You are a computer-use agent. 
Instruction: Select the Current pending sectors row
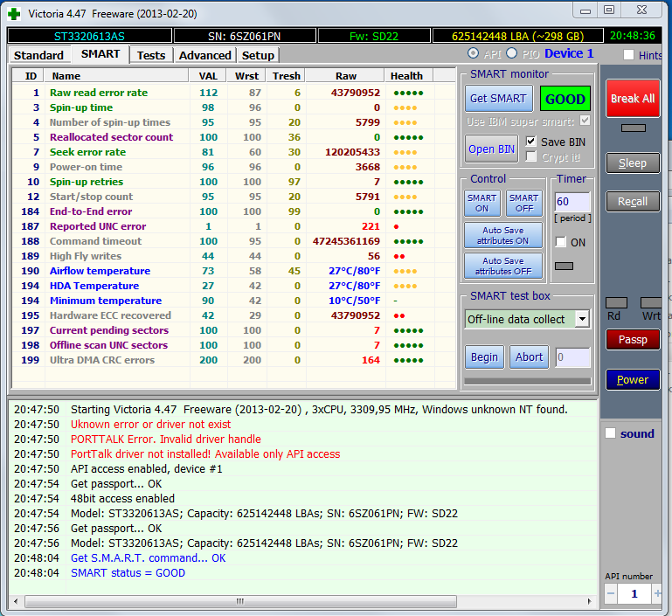click(233, 330)
